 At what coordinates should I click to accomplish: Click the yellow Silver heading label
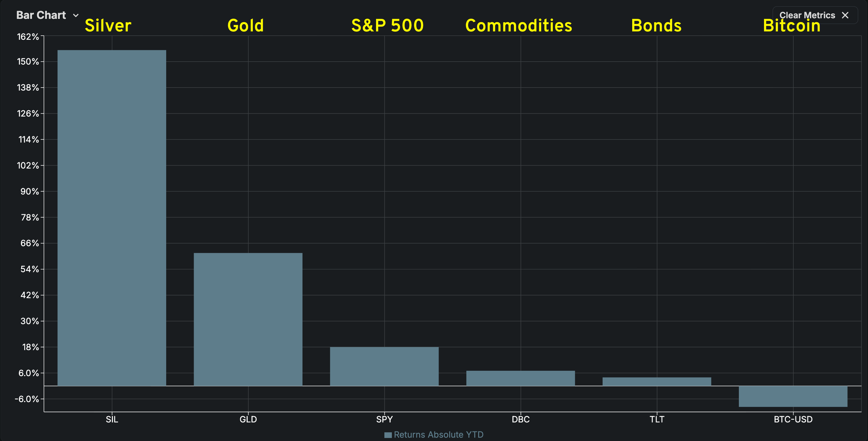click(x=108, y=26)
